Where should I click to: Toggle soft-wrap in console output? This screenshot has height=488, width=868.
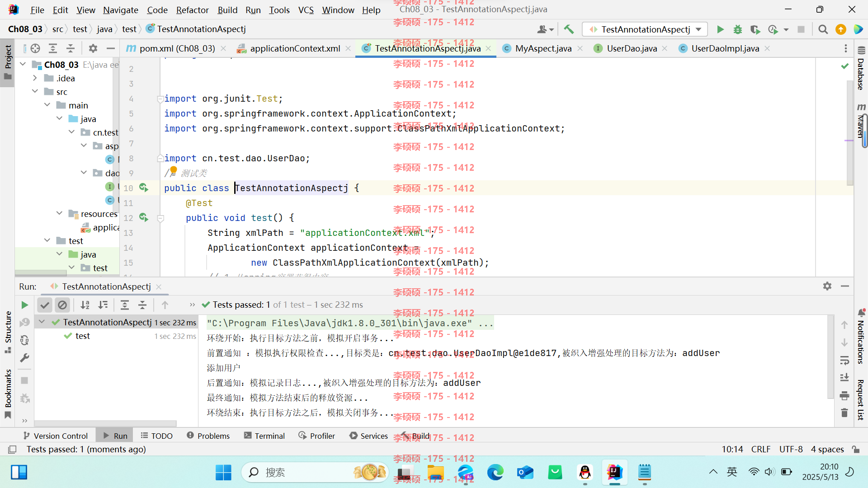point(844,360)
